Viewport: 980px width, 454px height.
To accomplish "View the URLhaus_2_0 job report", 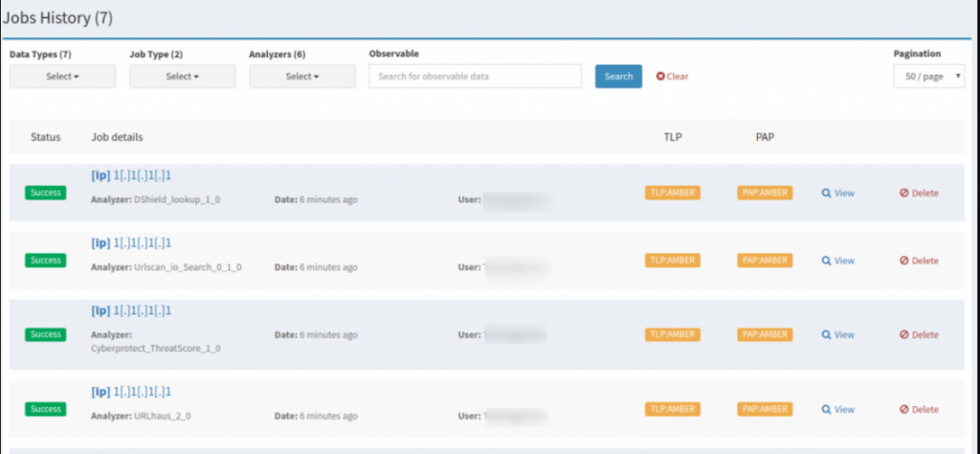I will tap(837, 410).
